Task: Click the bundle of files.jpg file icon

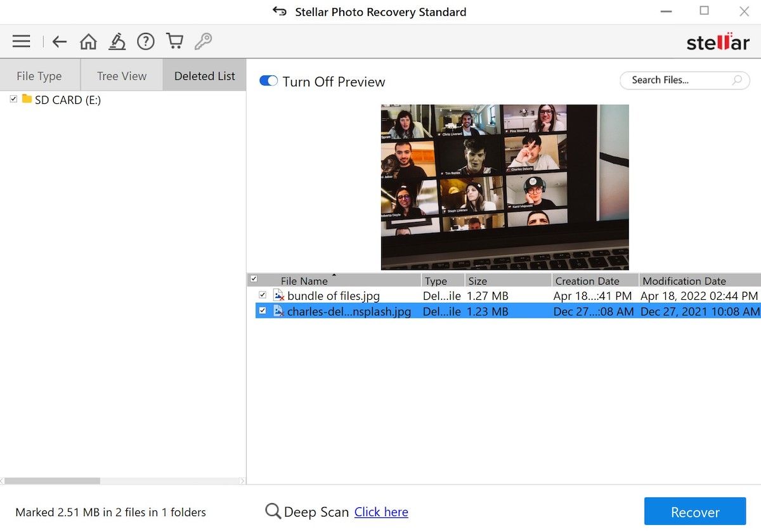Action: (x=278, y=295)
